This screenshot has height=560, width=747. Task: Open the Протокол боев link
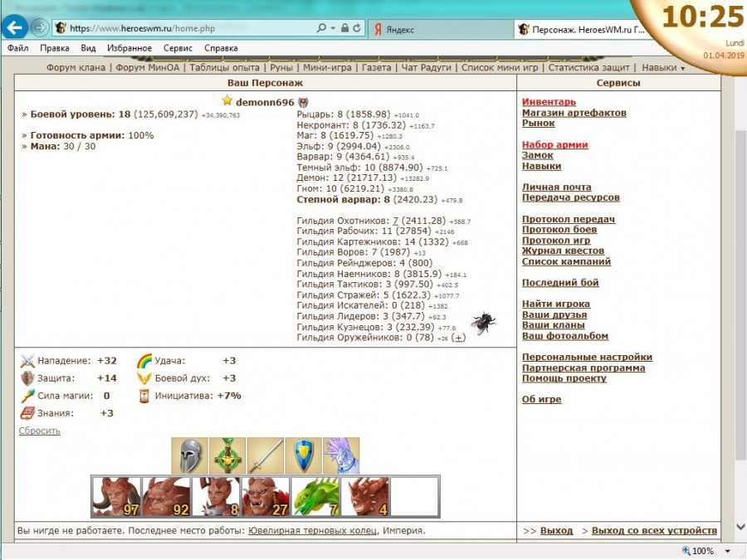(x=559, y=230)
